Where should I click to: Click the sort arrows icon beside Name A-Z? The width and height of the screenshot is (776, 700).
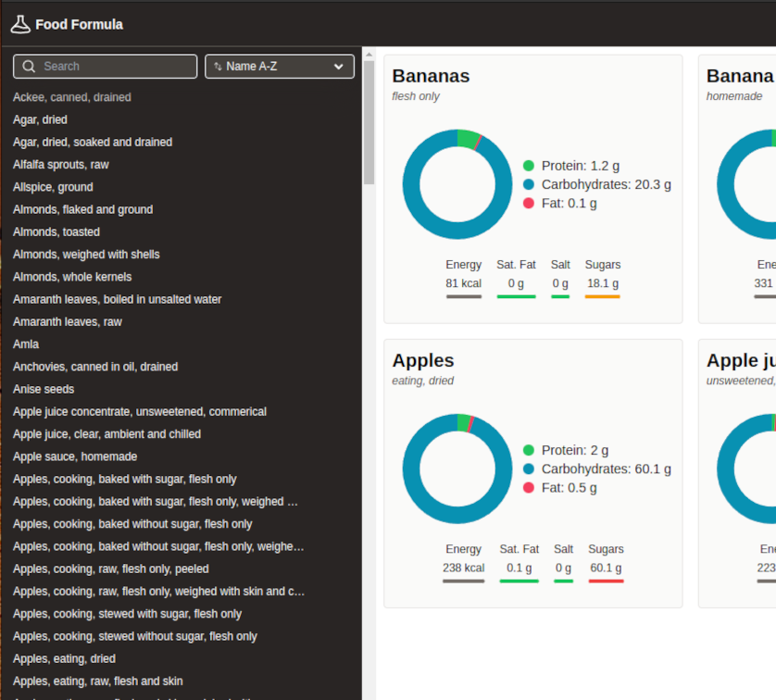218,67
